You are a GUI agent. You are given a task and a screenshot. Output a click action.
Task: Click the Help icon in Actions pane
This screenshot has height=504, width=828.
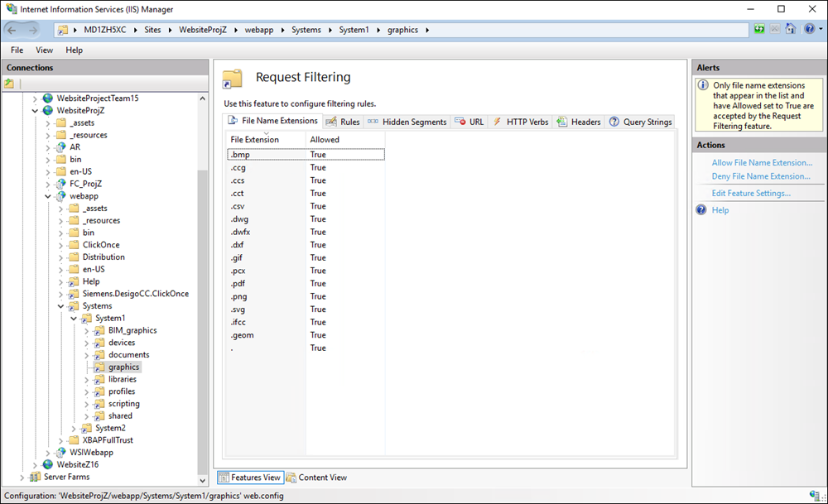click(x=702, y=210)
